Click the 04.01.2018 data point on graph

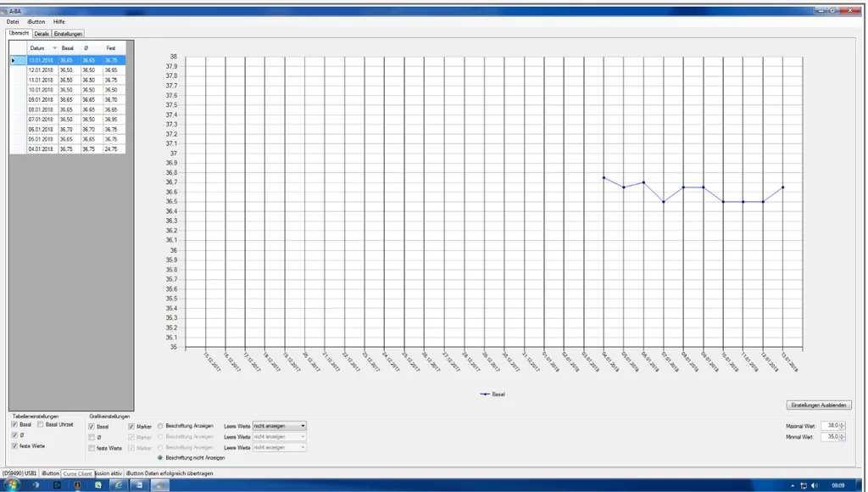click(x=604, y=178)
